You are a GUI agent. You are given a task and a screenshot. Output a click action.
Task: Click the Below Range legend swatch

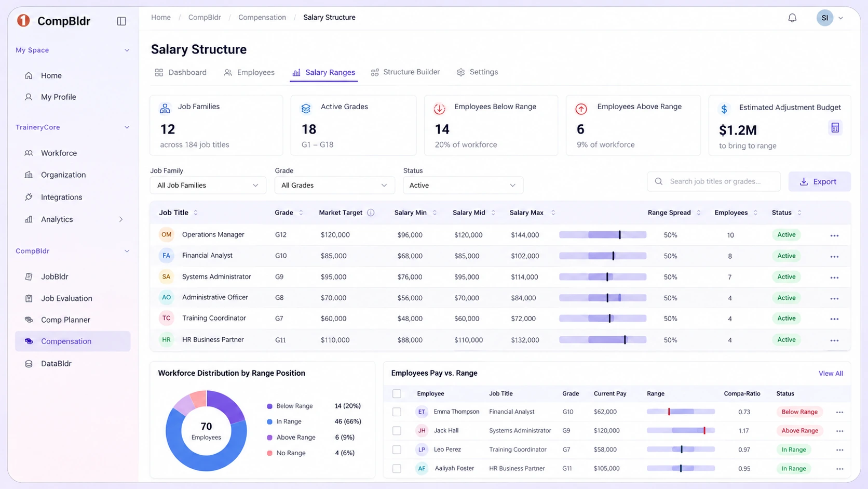click(269, 406)
